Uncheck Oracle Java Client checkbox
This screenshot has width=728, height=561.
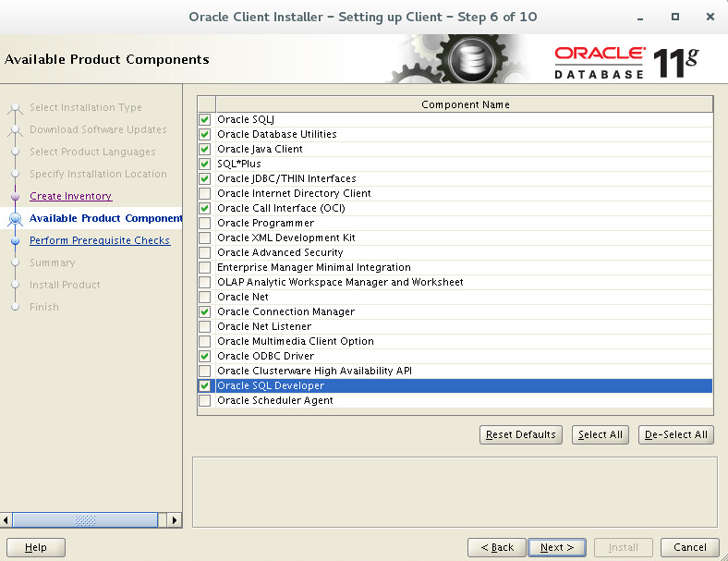pos(205,149)
